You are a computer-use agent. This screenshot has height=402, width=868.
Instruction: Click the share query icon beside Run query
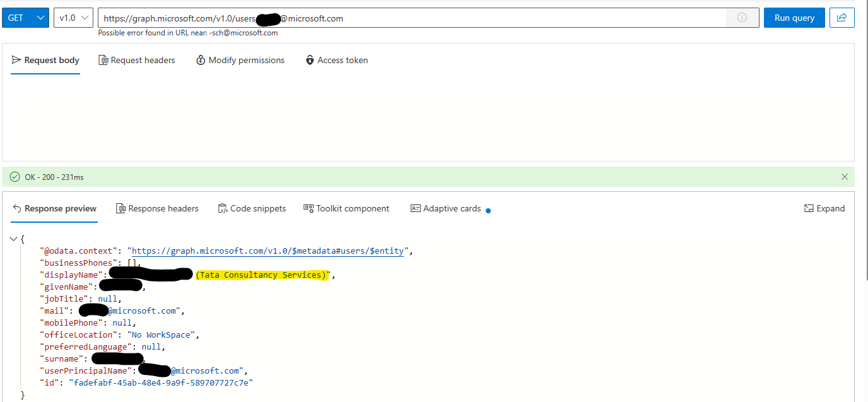pyautogui.click(x=842, y=18)
